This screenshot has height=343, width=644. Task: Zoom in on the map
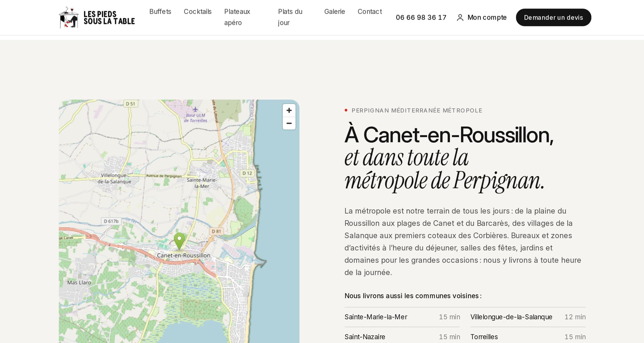click(x=289, y=110)
